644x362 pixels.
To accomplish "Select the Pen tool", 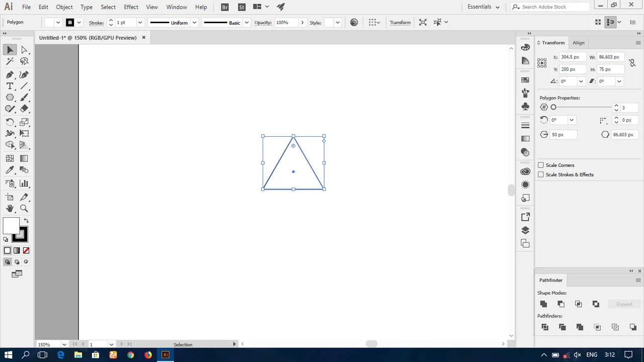I will 10,74.
